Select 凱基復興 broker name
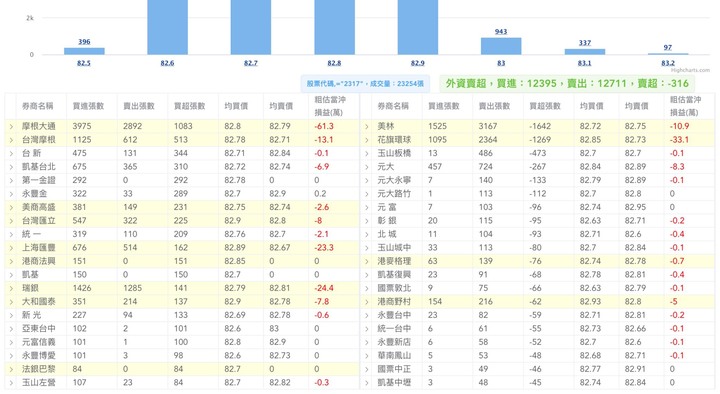The width and height of the screenshot is (720, 394). point(394,275)
